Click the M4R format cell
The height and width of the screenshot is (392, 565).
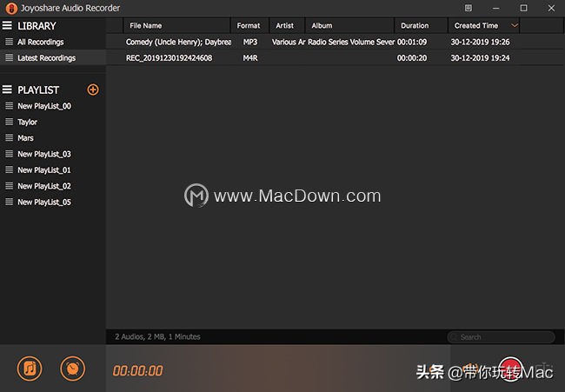point(250,58)
